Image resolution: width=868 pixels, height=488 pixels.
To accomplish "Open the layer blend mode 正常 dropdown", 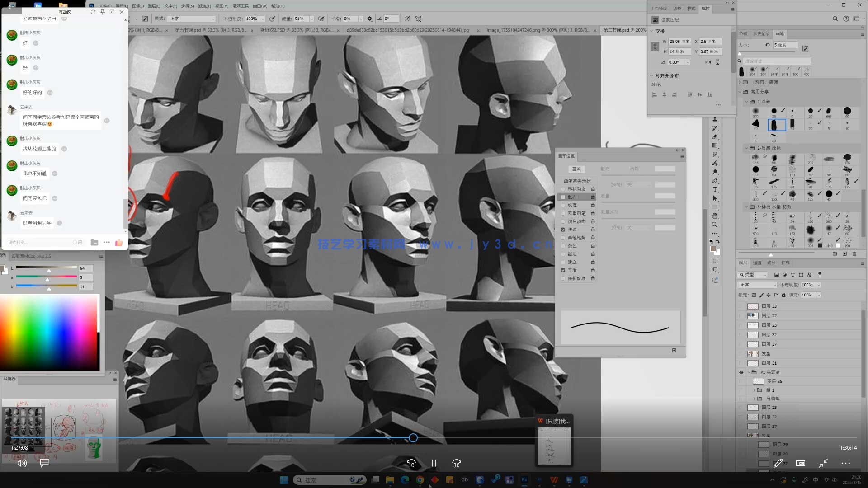I will pos(757,285).
